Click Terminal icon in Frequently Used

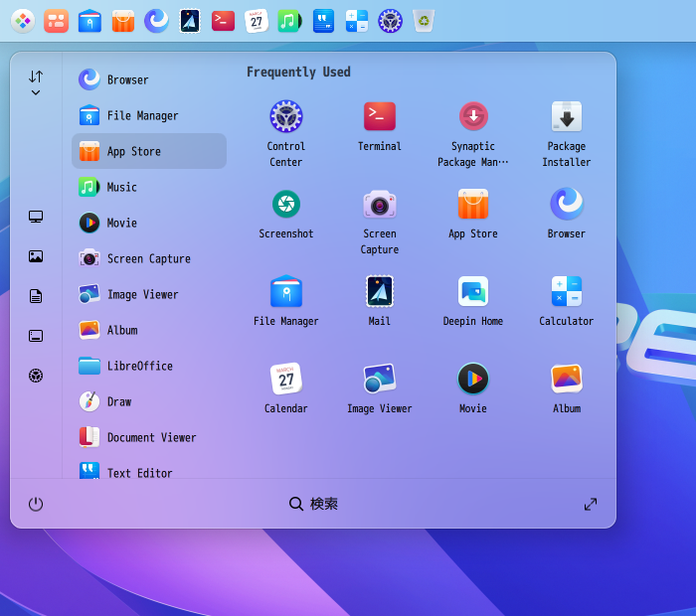[x=380, y=117]
